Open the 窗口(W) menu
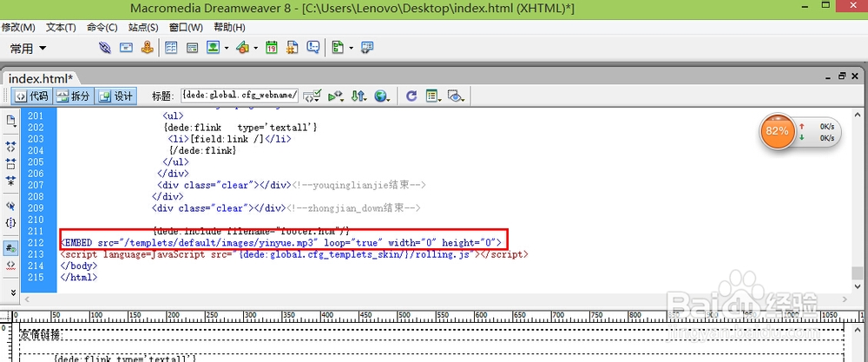 click(186, 27)
